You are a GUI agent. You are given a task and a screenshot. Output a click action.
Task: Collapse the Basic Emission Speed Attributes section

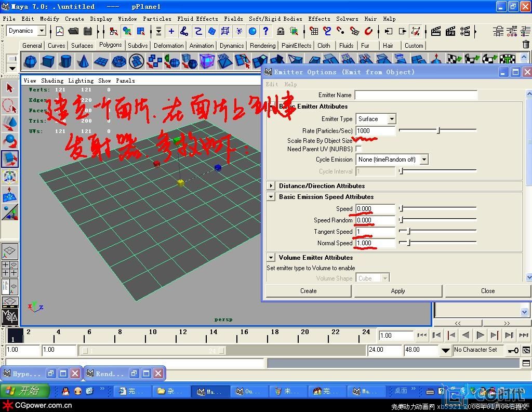271,196
